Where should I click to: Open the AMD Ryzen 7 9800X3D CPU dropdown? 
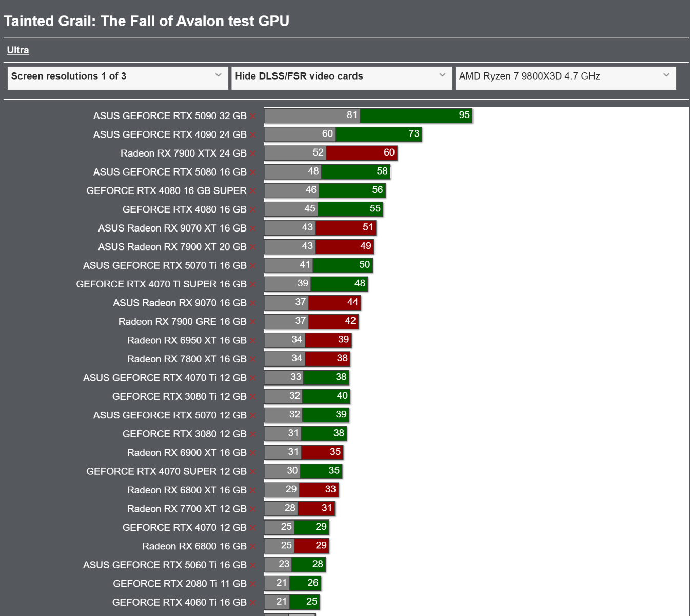click(x=565, y=78)
